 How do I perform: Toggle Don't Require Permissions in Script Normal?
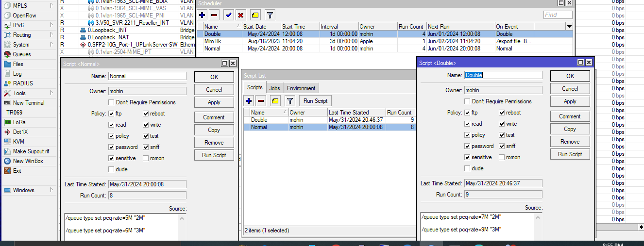click(x=112, y=102)
